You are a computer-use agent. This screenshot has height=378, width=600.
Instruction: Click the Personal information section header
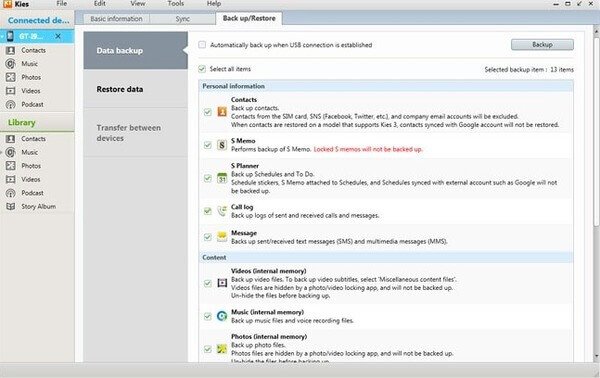[x=386, y=86]
